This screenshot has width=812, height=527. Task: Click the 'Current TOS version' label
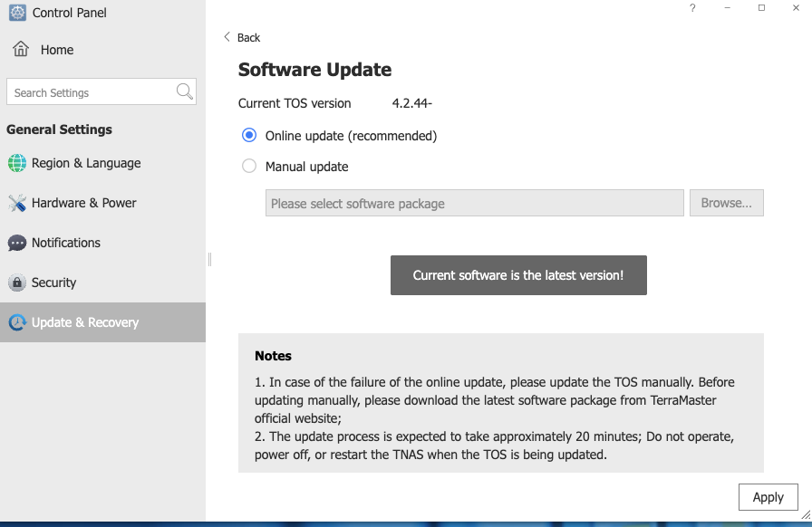(x=295, y=103)
